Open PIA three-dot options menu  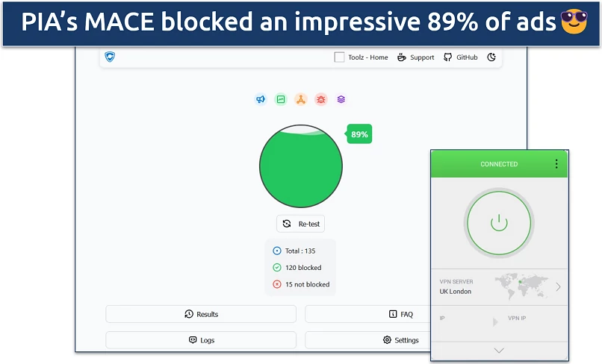coord(556,164)
